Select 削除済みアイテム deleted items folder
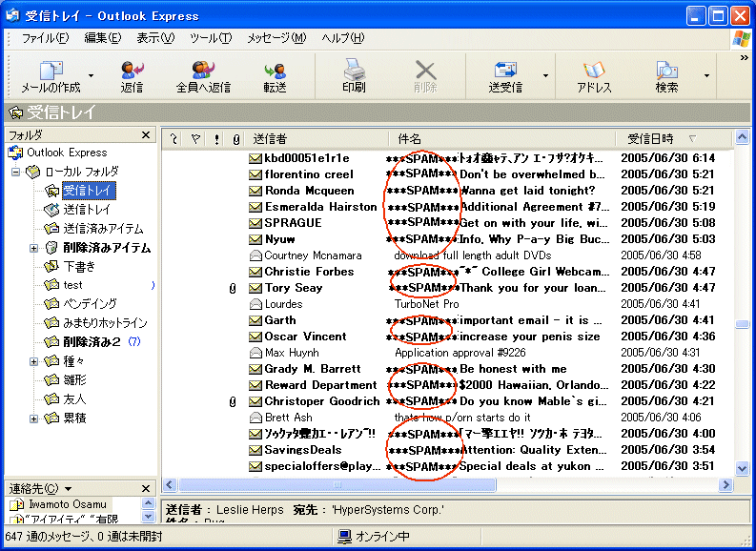756x551 pixels. (x=107, y=248)
